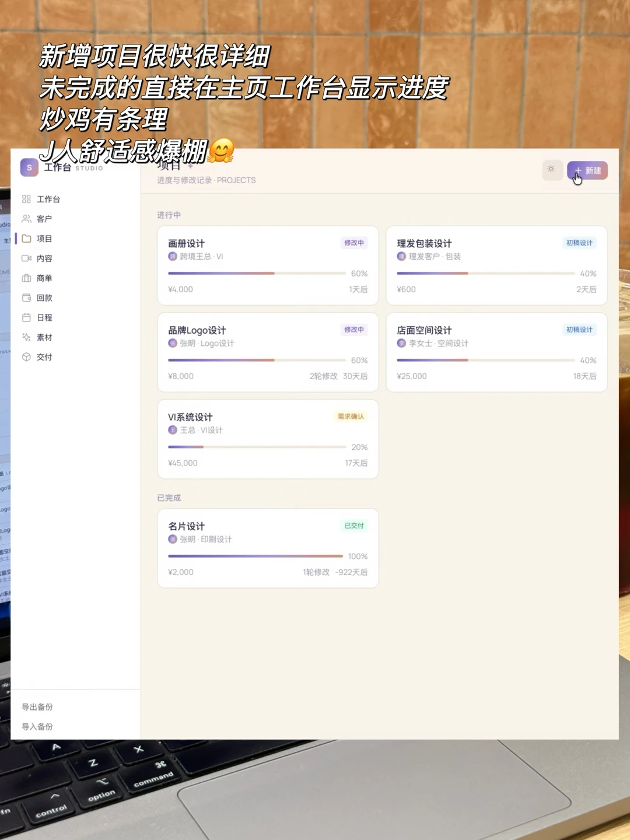Open the 素材 sparkle icon in sidebar

tap(26, 337)
